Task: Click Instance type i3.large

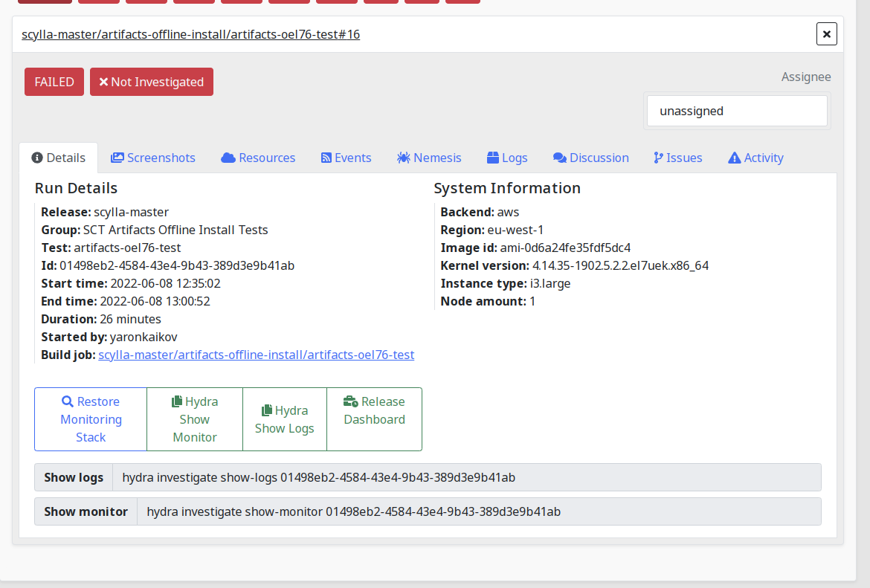Action: pos(506,283)
